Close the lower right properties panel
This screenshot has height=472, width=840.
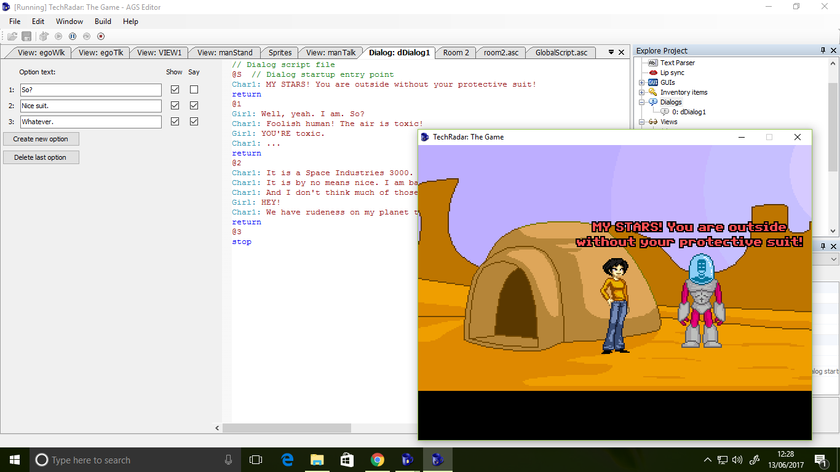834,246
